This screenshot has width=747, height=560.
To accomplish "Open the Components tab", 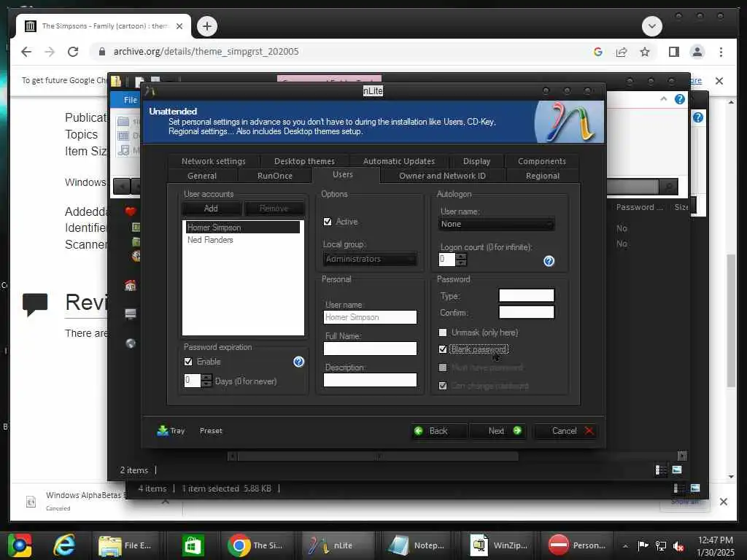I will pyautogui.click(x=542, y=161).
